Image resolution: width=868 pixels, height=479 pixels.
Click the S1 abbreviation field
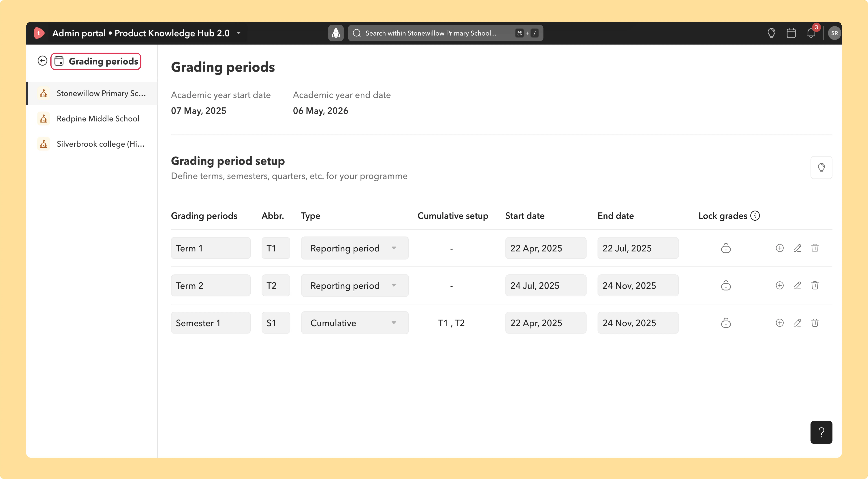[276, 323]
